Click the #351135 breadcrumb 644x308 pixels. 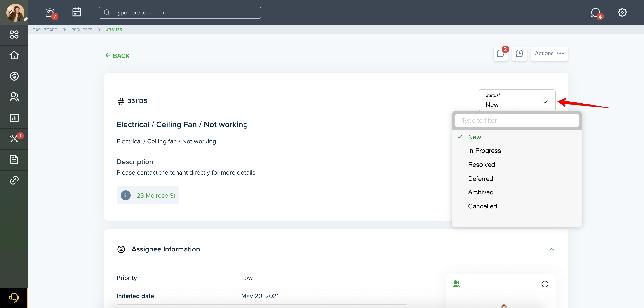click(114, 30)
